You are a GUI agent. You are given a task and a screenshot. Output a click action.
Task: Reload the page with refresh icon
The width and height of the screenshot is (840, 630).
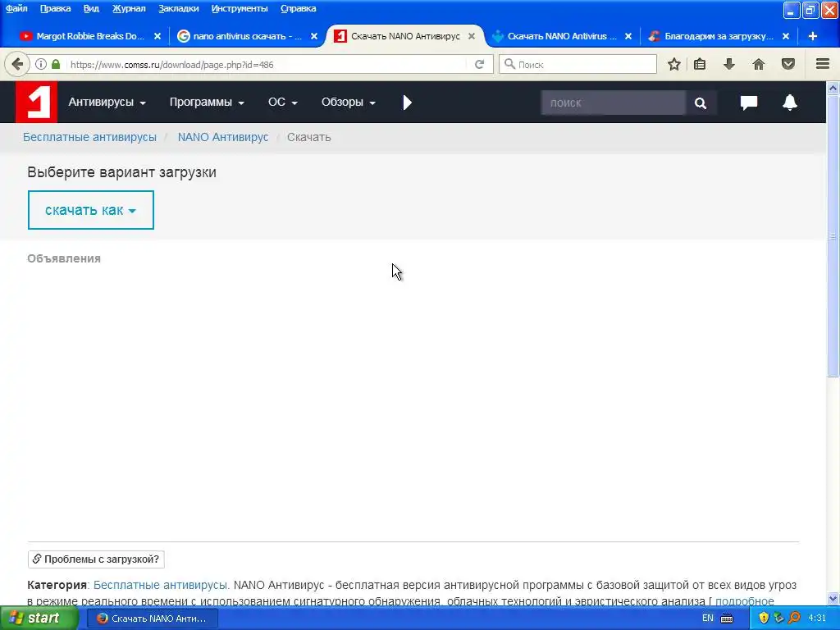(479, 64)
